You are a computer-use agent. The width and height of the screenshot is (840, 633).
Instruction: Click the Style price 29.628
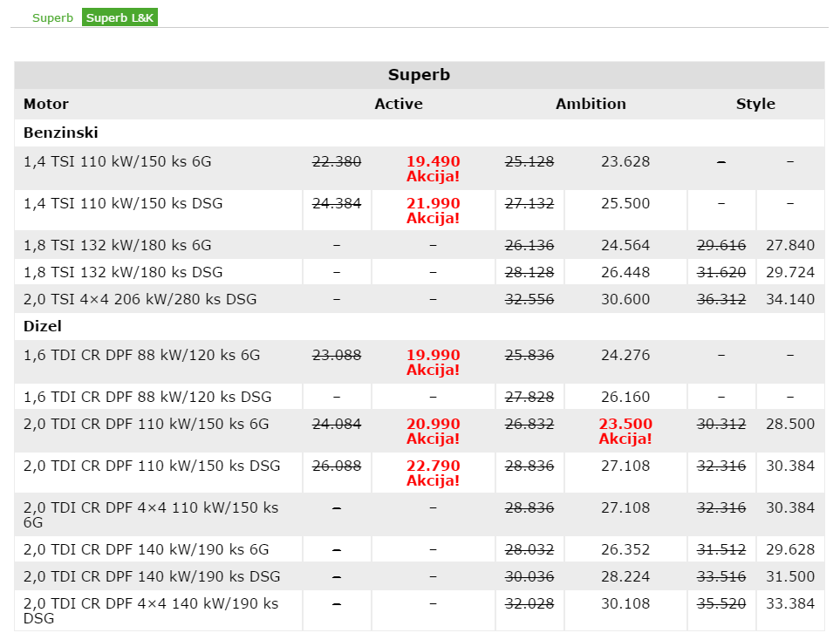tap(790, 549)
